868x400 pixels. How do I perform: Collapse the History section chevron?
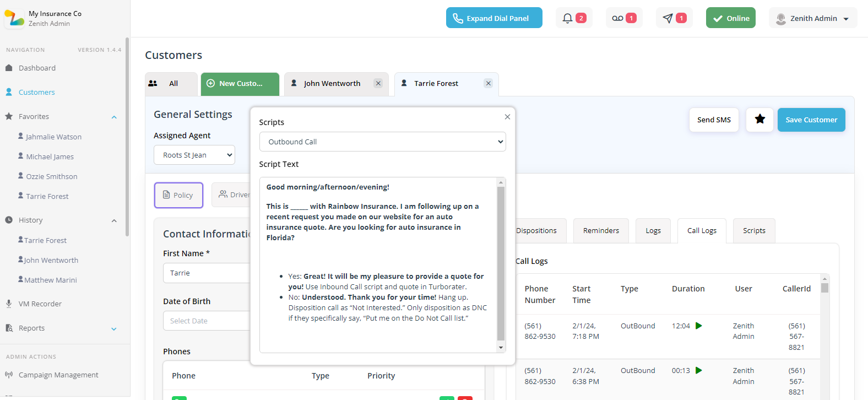[114, 220]
